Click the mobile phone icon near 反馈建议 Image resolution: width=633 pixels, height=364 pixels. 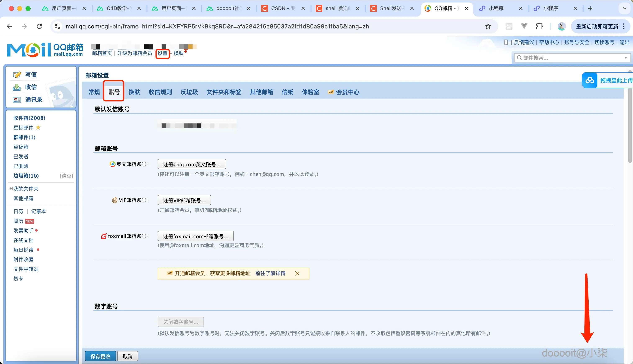click(506, 42)
